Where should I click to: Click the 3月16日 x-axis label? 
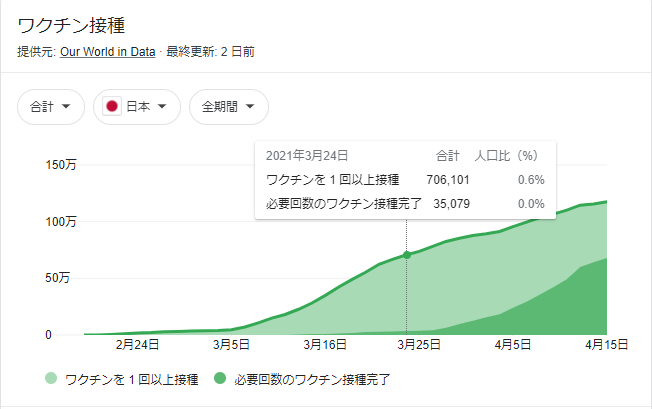(x=325, y=345)
